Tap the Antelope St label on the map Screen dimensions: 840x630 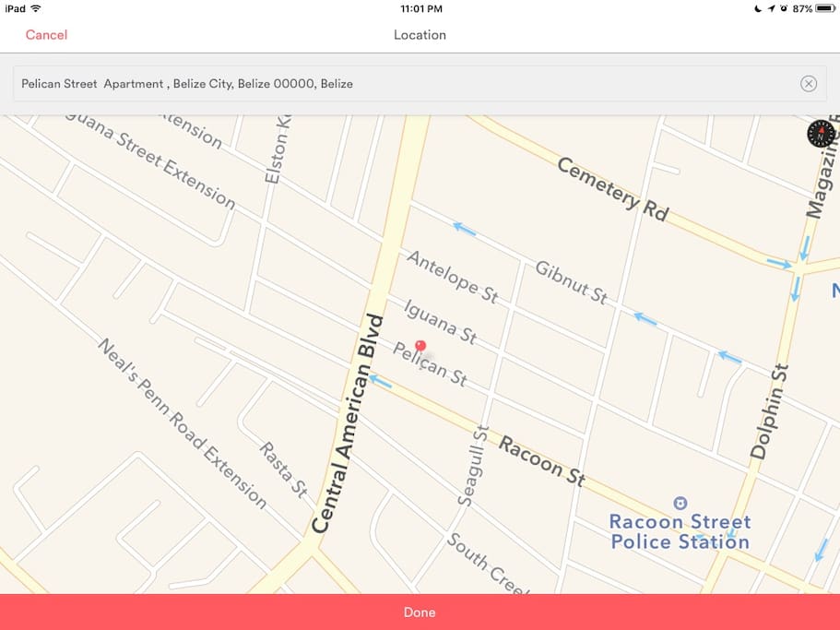tap(453, 278)
